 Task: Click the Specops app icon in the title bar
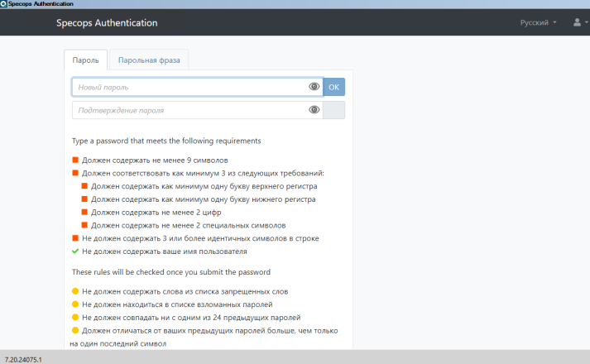tap(3, 3)
